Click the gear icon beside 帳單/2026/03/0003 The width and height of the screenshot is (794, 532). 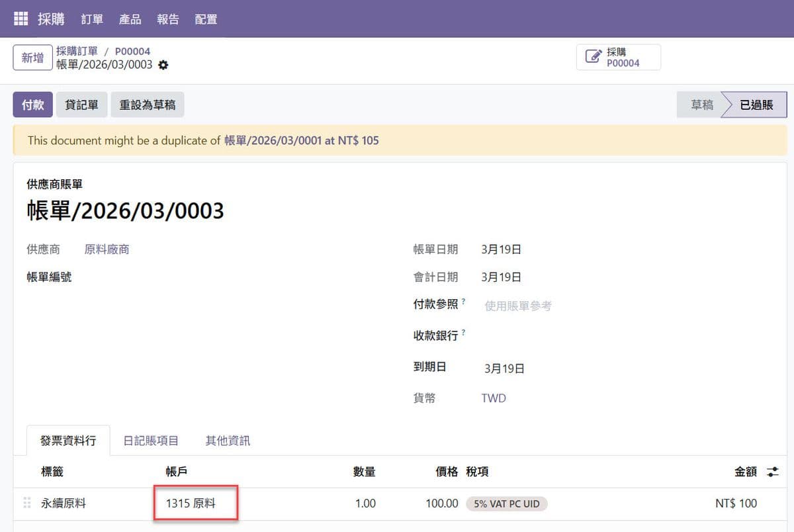pos(163,65)
